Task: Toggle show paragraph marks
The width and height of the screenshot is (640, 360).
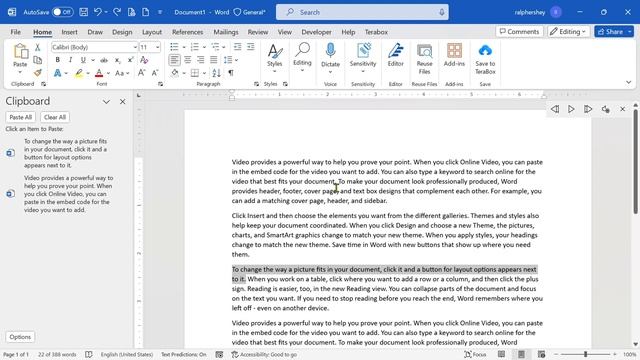Action: pyautogui.click(x=231, y=73)
